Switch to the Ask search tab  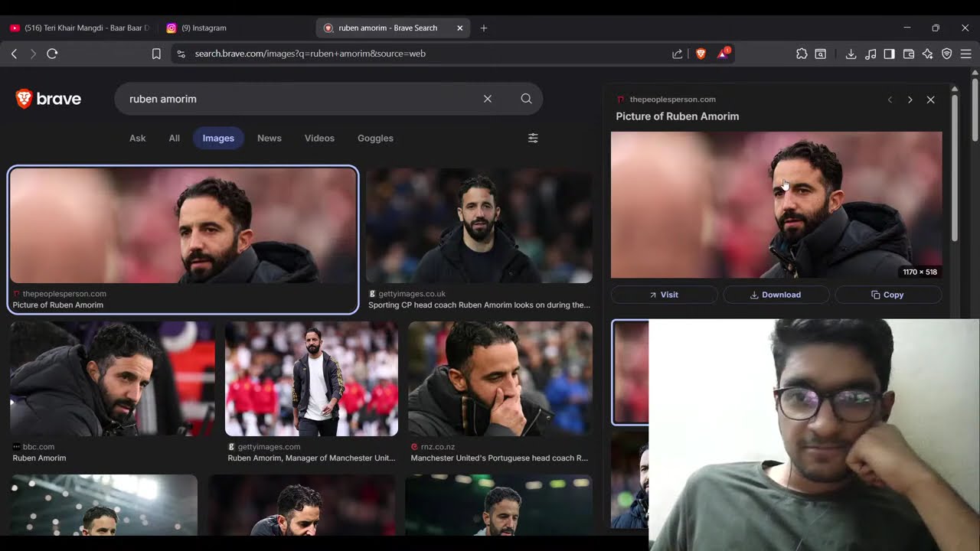pos(138,139)
